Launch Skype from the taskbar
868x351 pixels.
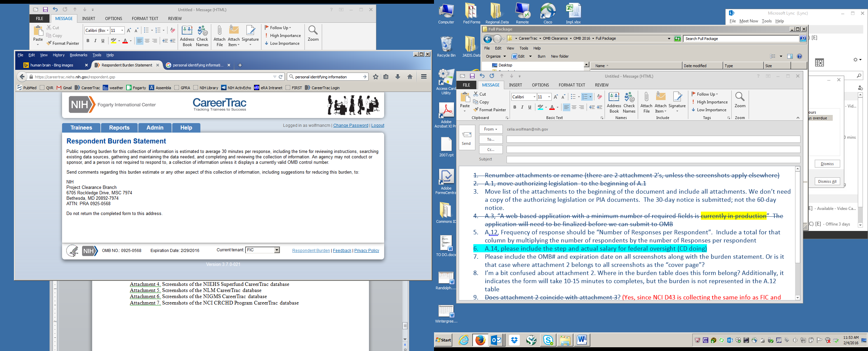[548, 340]
